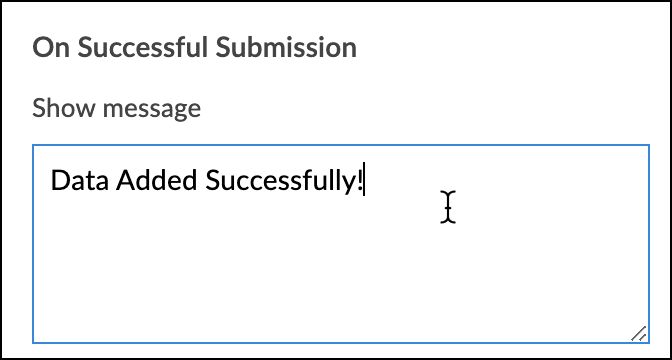This screenshot has height=360, width=672.
Task: Click the word message in the label
Action: 152,109
